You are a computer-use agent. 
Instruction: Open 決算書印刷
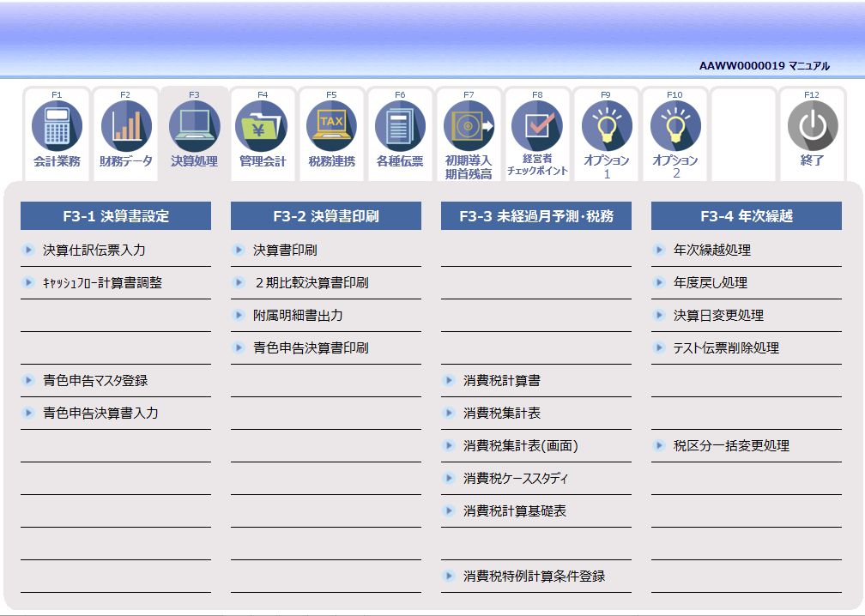(x=283, y=250)
